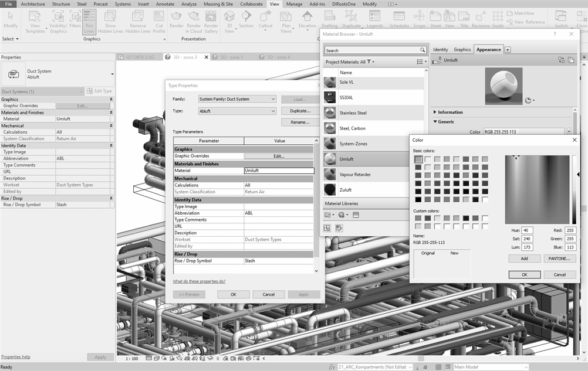Click the PANTONE... button
Viewport: 588px width, 371px height.
pos(559,258)
